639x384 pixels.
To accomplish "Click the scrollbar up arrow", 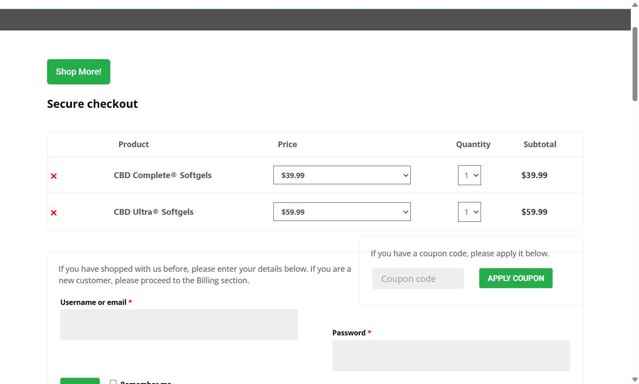I will (x=635, y=4).
